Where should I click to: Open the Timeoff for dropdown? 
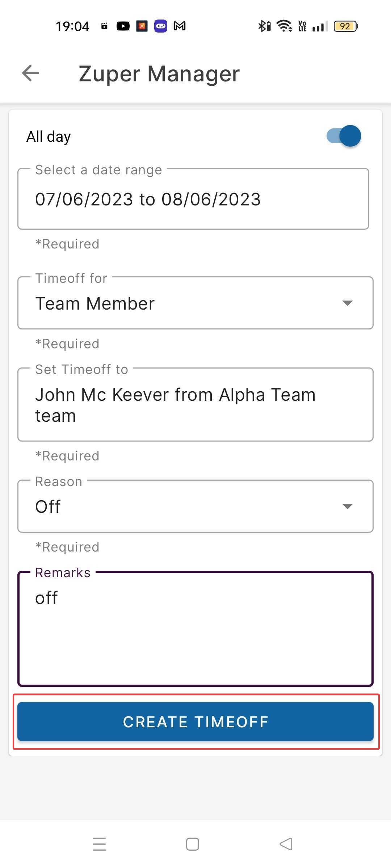tap(195, 303)
